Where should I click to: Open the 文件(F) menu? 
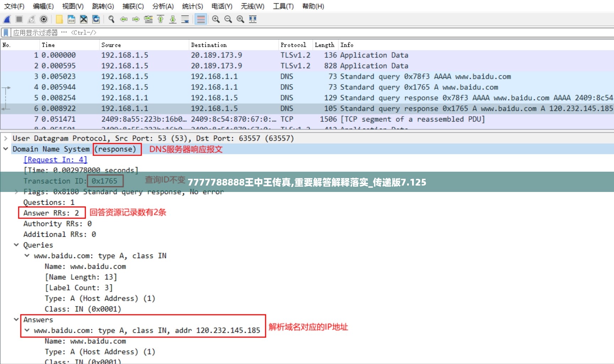coord(14,6)
